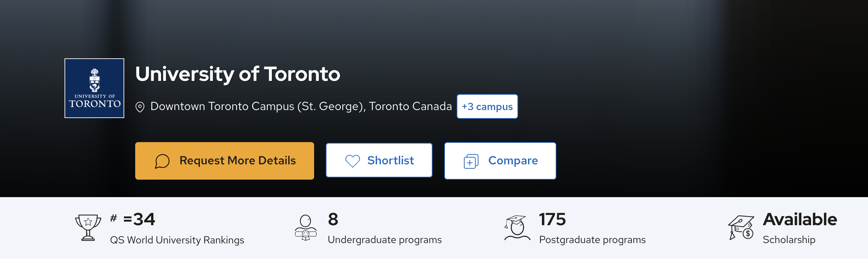Screen dimensions: 868x266
Task: Click the location pin icon
Action: [x=140, y=107]
